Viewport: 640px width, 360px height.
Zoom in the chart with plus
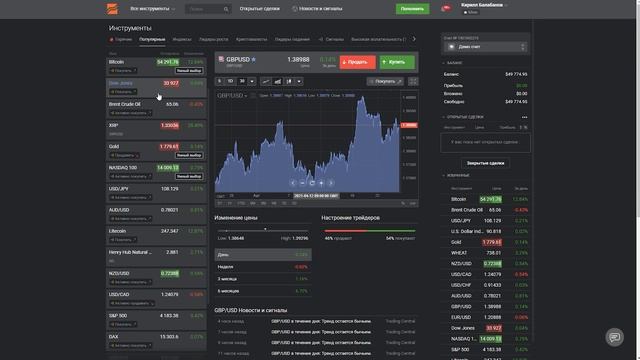[321, 183]
